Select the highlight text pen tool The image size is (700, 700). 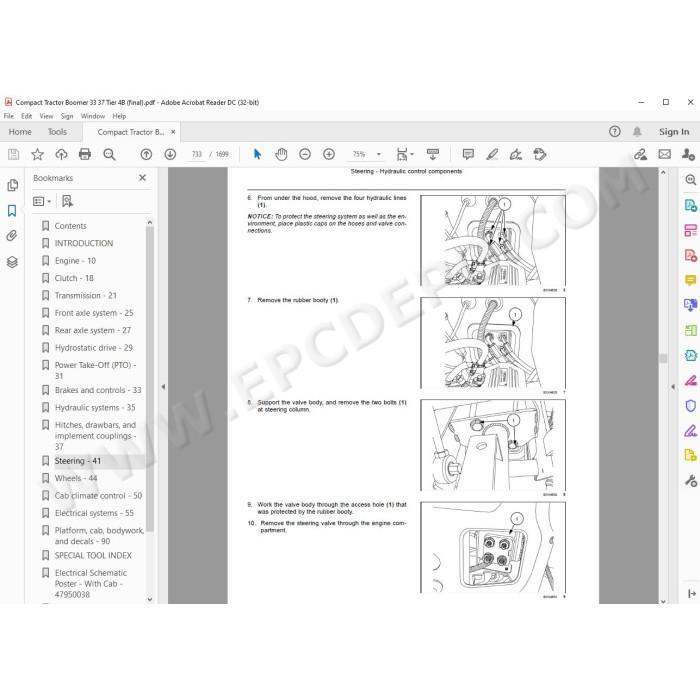[x=492, y=154]
